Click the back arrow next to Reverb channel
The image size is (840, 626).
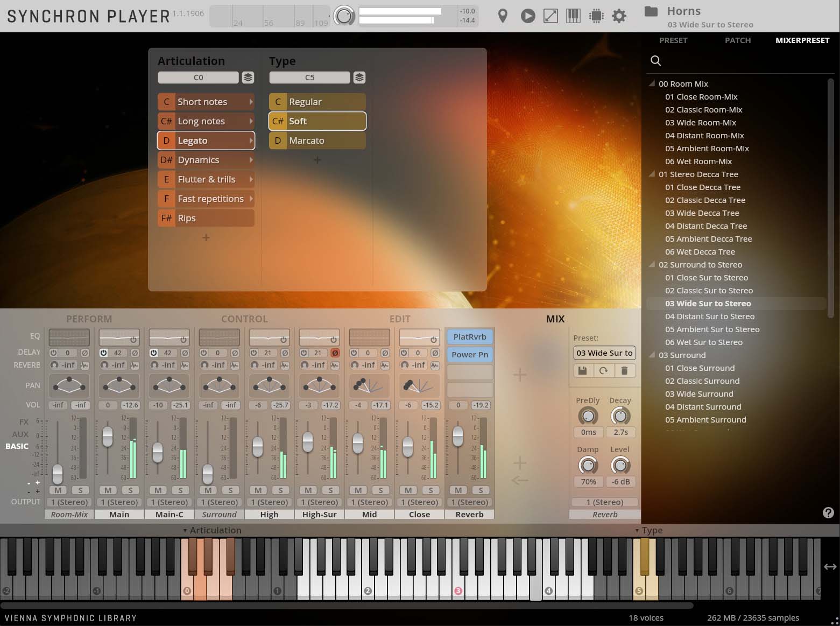coord(520,480)
